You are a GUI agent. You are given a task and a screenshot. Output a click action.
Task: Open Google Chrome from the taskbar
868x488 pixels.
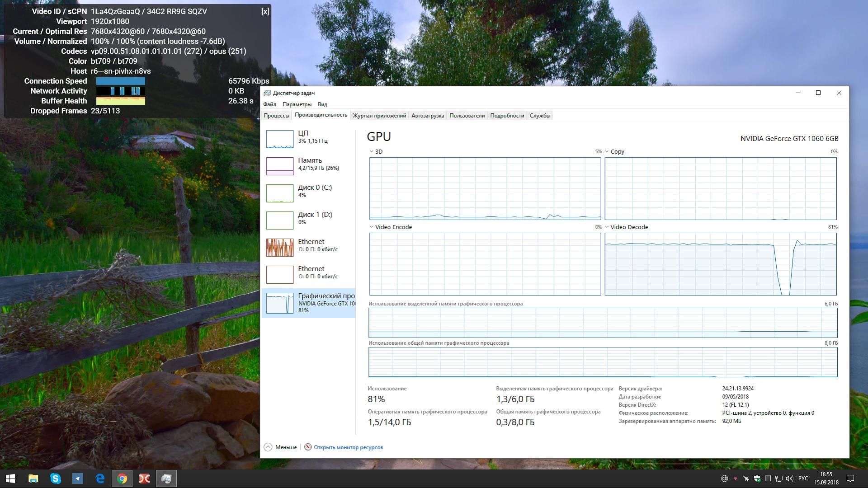122,479
